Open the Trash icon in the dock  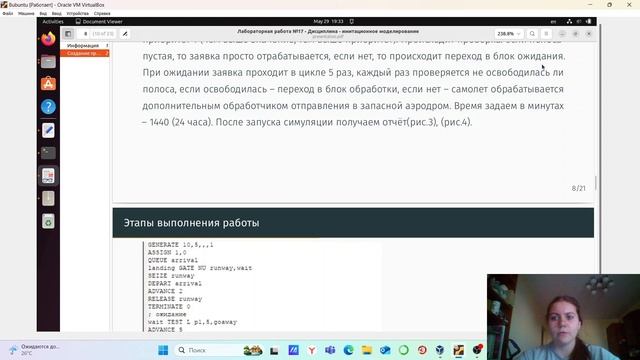click(x=48, y=222)
